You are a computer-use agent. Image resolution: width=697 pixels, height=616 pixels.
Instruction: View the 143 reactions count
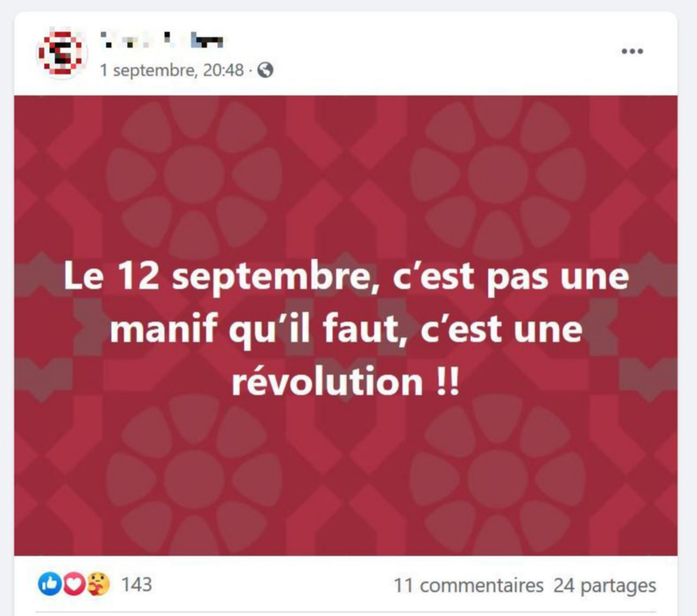[x=137, y=584]
